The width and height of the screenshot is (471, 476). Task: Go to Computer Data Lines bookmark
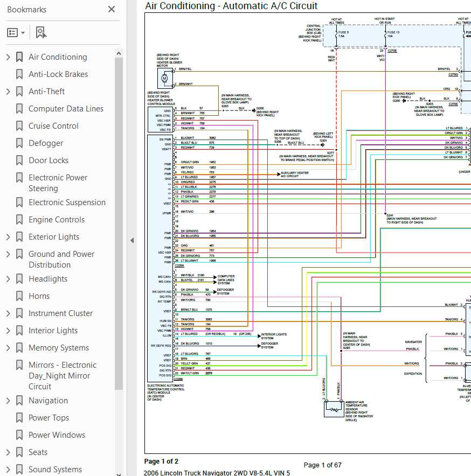click(x=66, y=109)
